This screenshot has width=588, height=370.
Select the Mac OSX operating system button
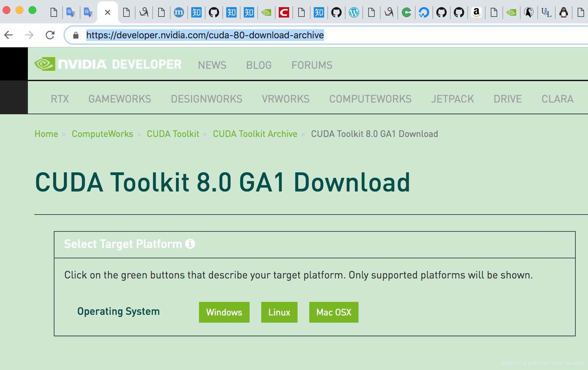click(334, 312)
